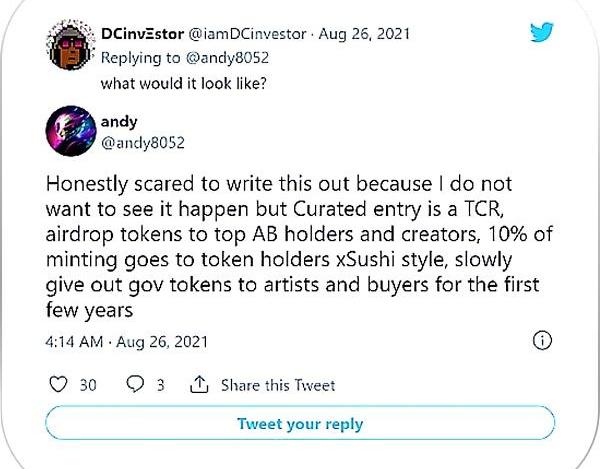Image resolution: width=600 pixels, height=469 pixels.
Task: Open the @iamDCinvestor handle link
Action: 249,34
